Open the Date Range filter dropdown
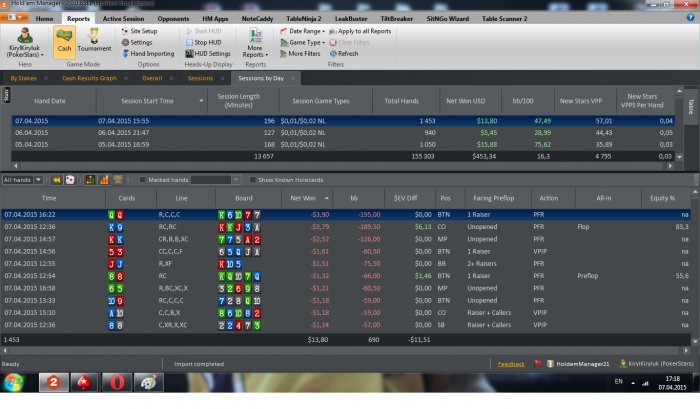The width and height of the screenshot is (700, 409). coord(302,31)
